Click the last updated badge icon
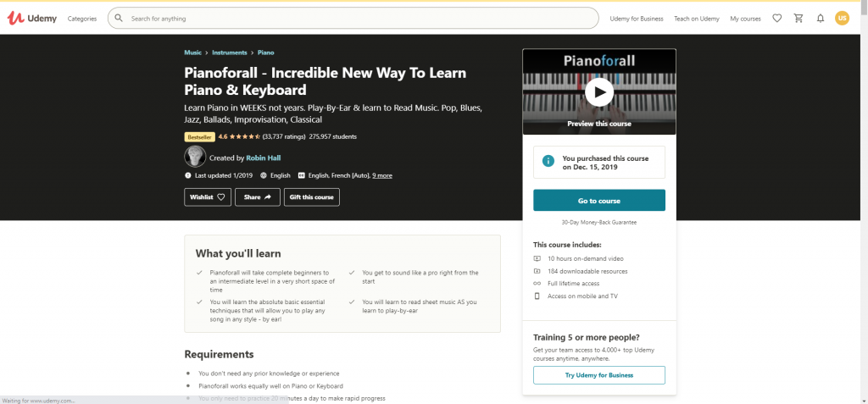Viewport: 868px width, 404px height. pyautogui.click(x=187, y=175)
